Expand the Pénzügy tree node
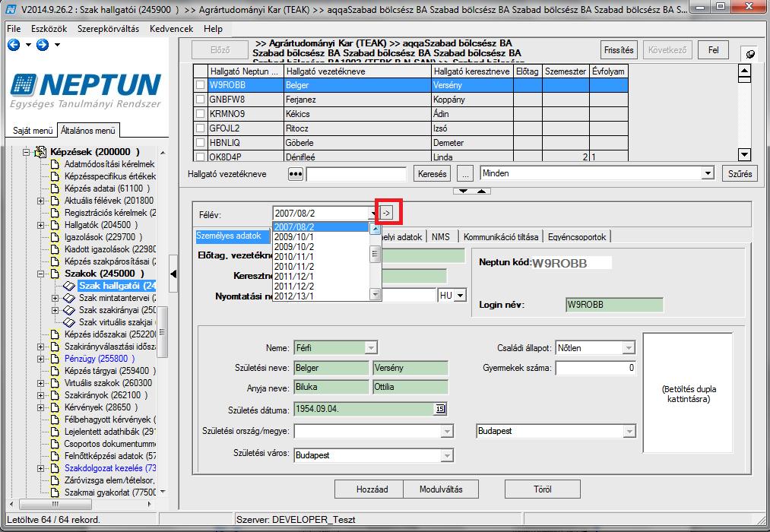Screen dimensions: 770x532 pyautogui.click(x=41, y=359)
